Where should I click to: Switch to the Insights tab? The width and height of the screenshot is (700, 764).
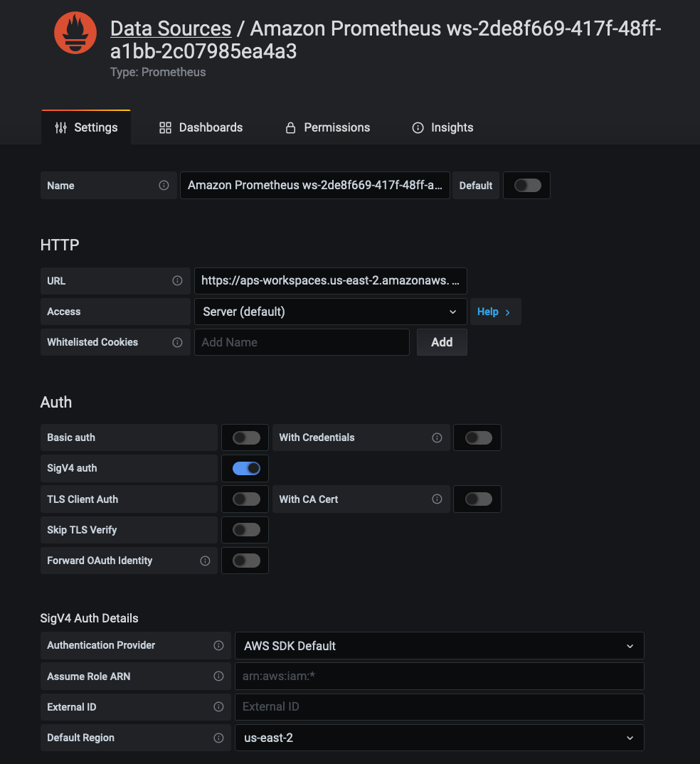click(442, 127)
